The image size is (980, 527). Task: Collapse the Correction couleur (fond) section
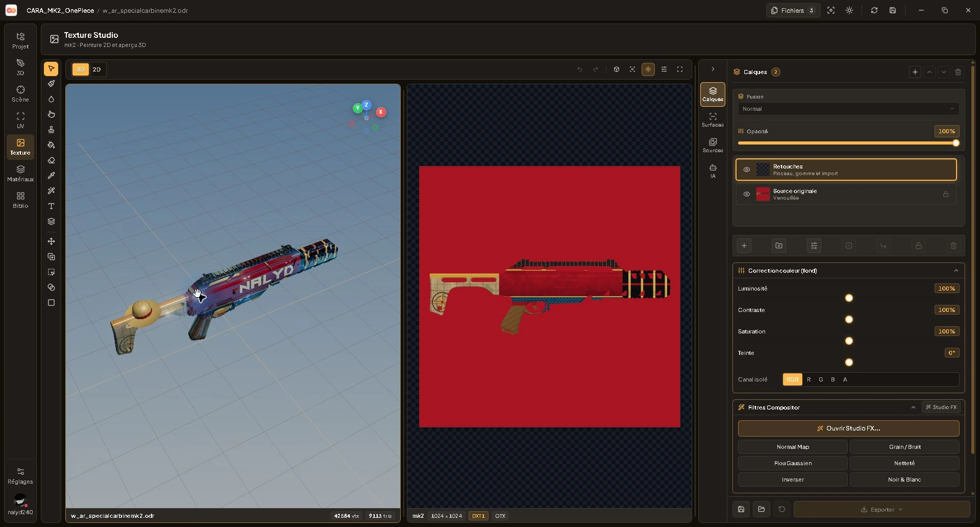tap(956, 271)
